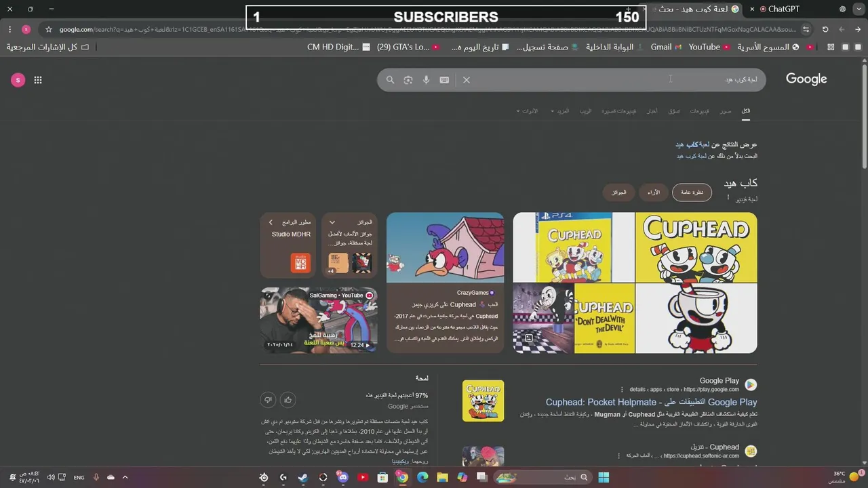Bookmark this page with the star icon

click(x=49, y=30)
